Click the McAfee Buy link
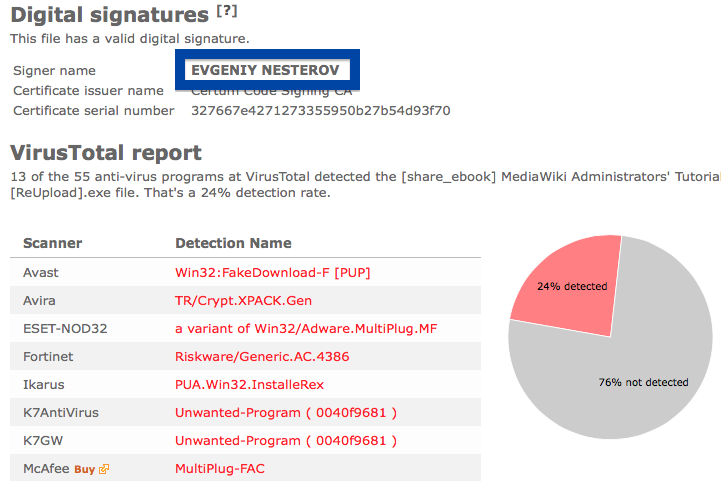This screenshot has height=481, width=721. click(85, 469)
